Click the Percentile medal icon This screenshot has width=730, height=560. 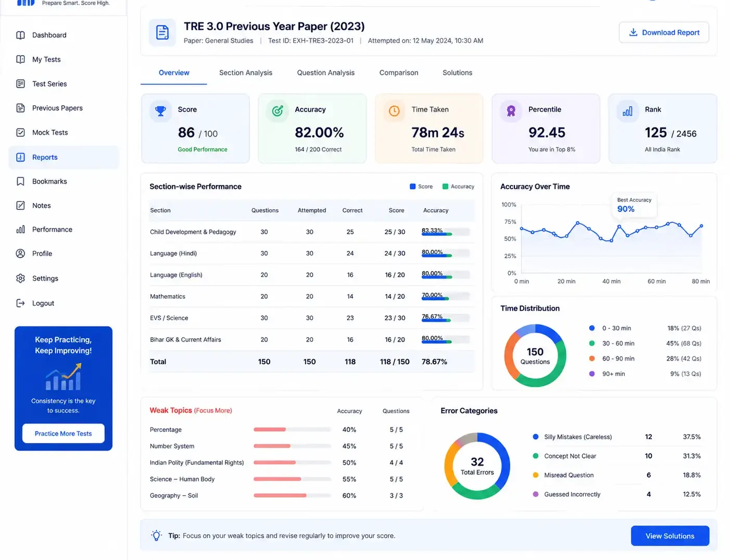[x=511, y=110]
